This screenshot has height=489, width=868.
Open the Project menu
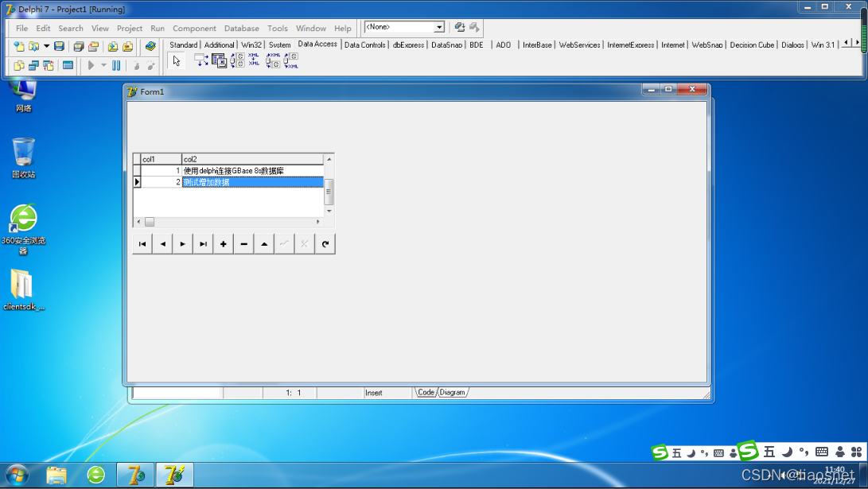[x=130, y=28]
